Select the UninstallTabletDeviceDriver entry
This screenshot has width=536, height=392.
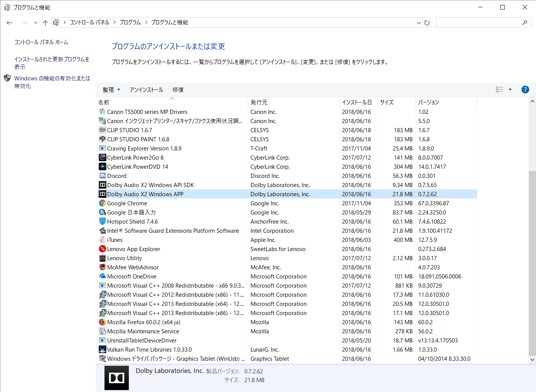click(x=286, y=340)
